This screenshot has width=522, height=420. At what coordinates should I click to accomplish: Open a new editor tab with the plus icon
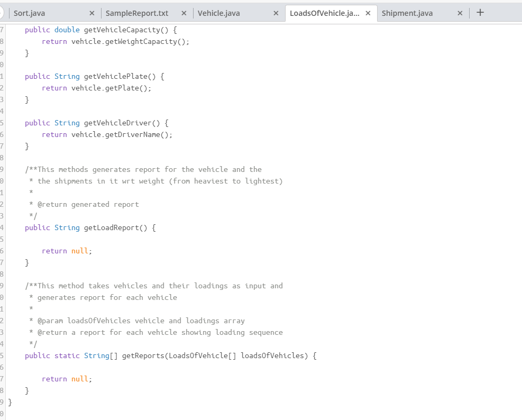(x=480, y=12)
